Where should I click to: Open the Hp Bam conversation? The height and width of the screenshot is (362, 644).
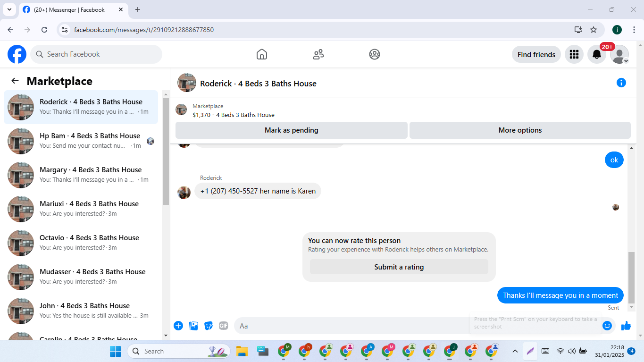81,141
